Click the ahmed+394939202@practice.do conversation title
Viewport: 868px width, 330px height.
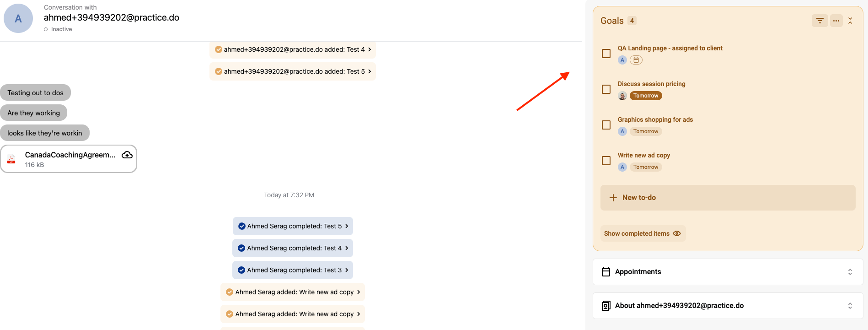coord(112,17)
